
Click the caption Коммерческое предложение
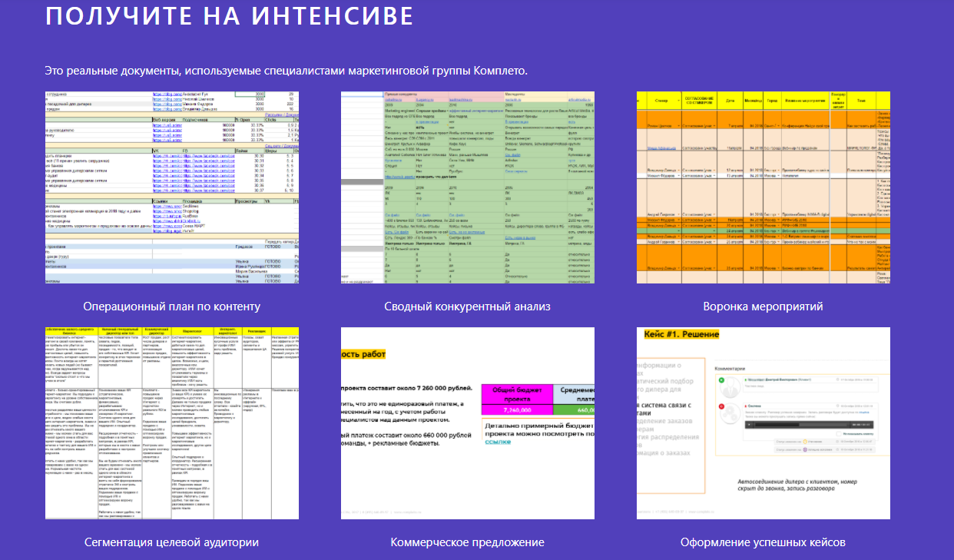pos(468,542)
